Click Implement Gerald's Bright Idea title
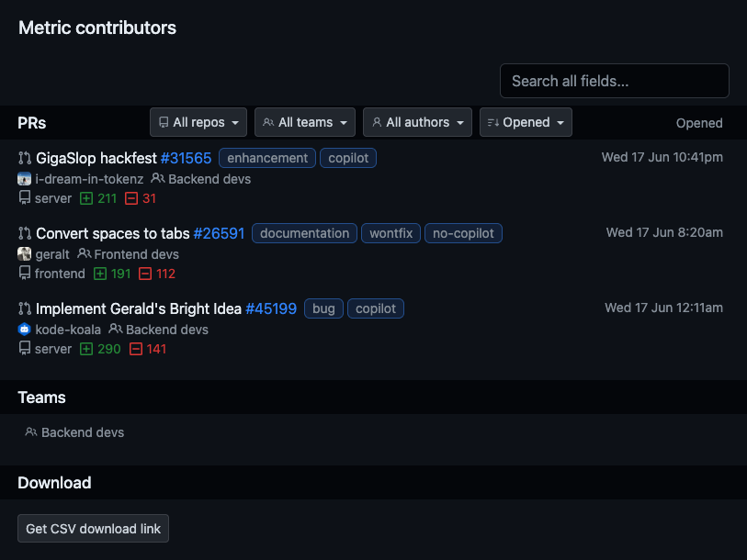The height and width of the screenshot is (560, 747). click(x=139, y=308)
